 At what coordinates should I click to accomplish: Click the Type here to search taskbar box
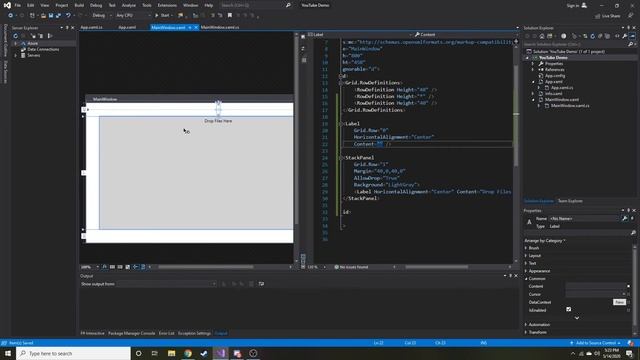point(73,353)
